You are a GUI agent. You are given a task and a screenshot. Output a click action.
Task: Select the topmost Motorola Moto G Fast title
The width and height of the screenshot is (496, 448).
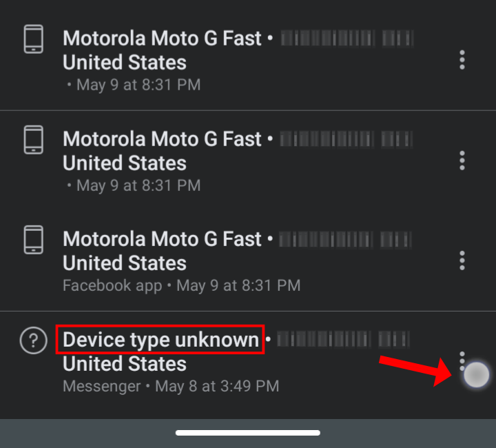point(162,39)
